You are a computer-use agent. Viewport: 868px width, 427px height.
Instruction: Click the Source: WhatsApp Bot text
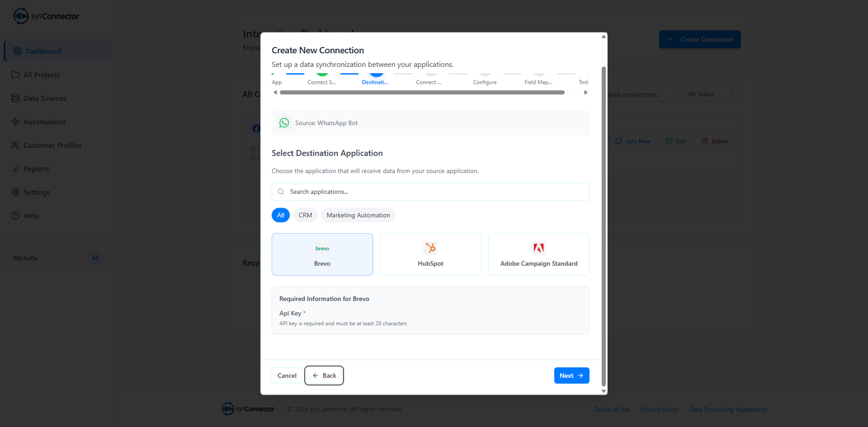coord(326,123)
